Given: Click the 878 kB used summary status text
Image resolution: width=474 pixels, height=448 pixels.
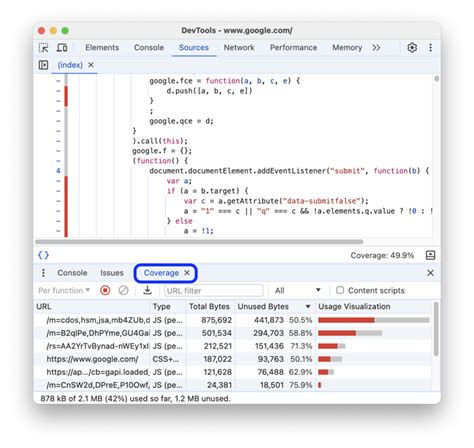Looking at the screenshot, I should tap(135, 398).
